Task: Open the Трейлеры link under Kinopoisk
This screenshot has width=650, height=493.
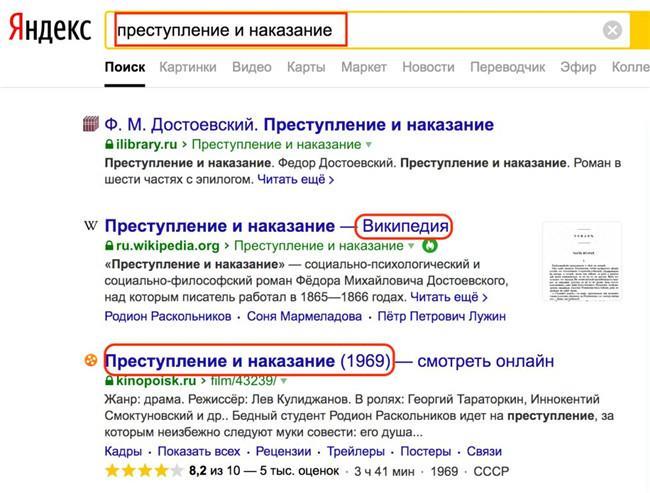Action: pyautogui.click(x=355, y=451)
